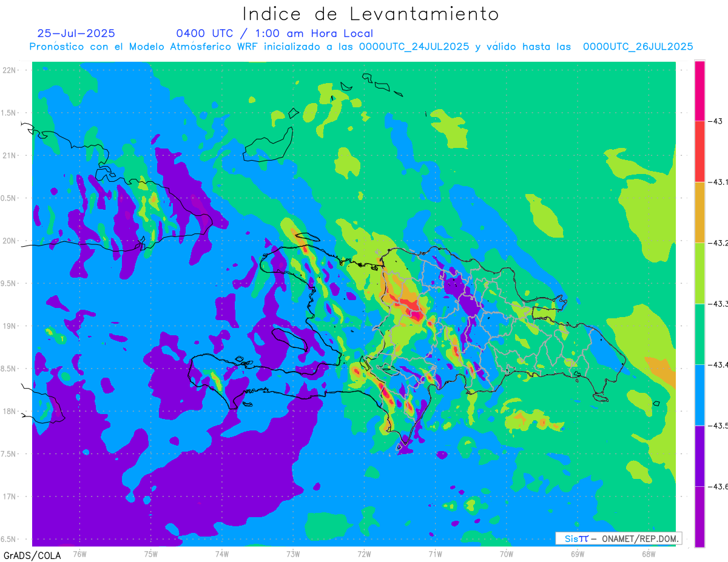Click the longitude label "76W"

(79, 554)
